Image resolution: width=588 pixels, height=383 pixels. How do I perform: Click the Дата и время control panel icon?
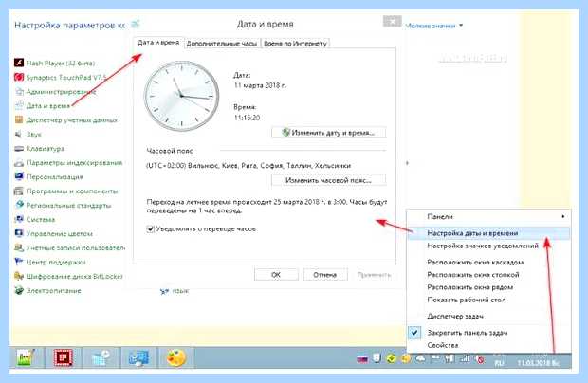coord(19,105)
